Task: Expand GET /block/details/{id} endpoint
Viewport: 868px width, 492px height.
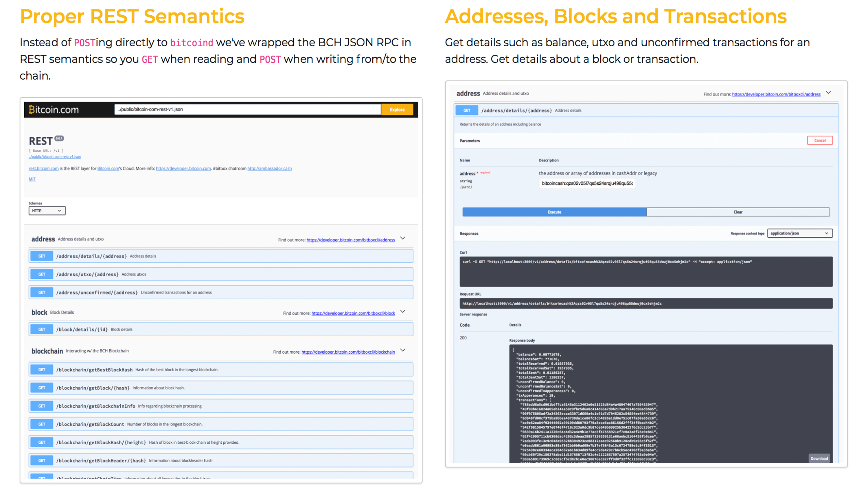Action: 221,329
